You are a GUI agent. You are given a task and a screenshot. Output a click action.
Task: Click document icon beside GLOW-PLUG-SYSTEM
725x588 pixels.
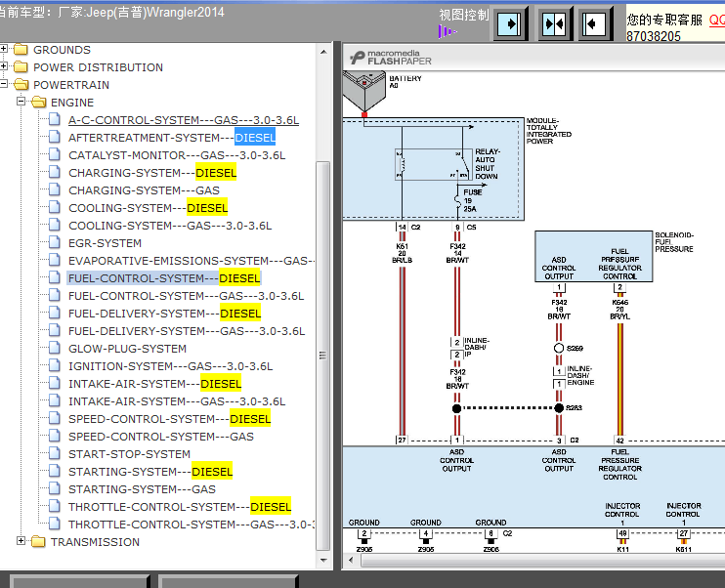54,348
